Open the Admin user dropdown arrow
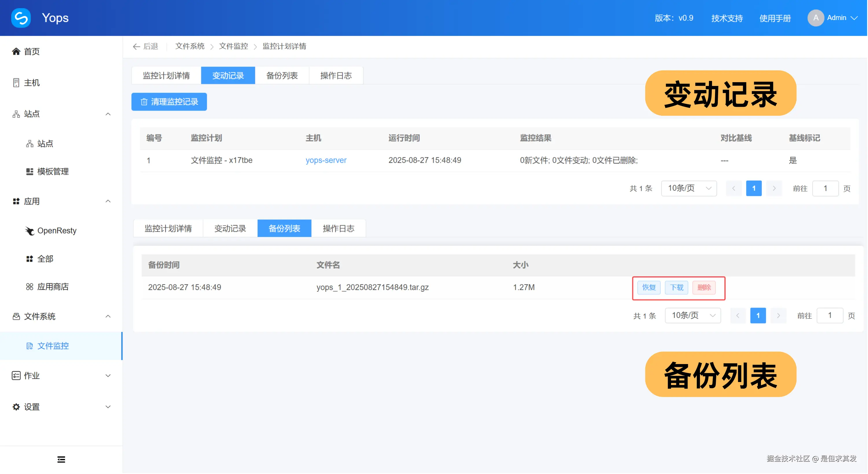Image resolution: width=868 pixels, height=474 pixels. tap(854, 18)
